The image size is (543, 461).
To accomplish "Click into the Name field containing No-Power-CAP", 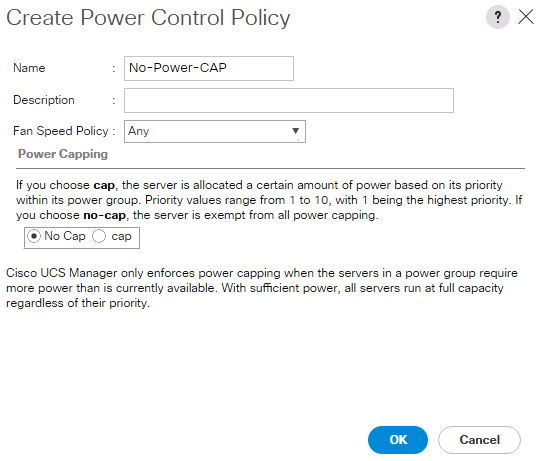I will (209, 68).
